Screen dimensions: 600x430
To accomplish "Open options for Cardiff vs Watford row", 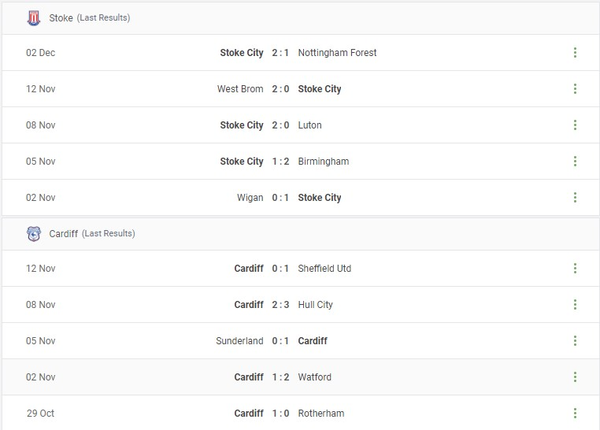I will point(575,377).
